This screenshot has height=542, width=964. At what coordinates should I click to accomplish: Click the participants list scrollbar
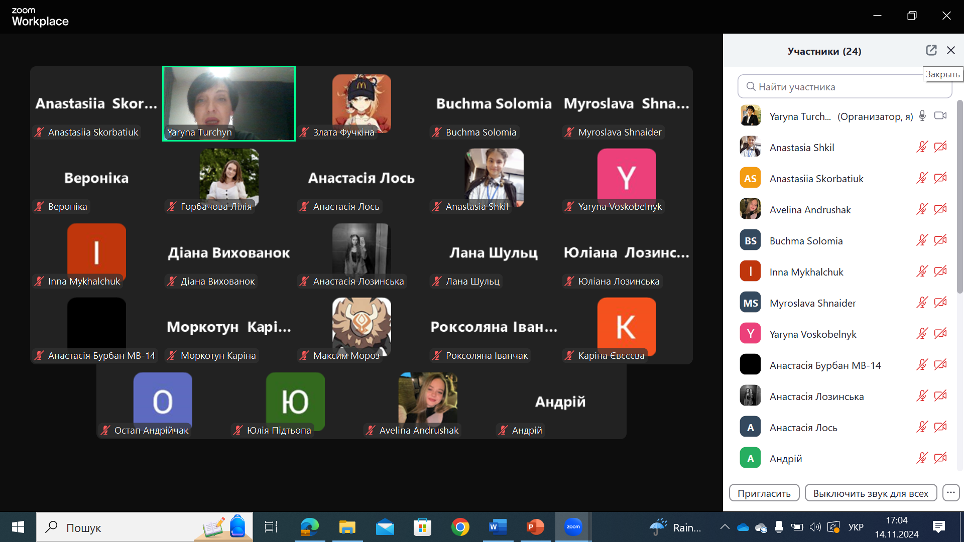[x=959, y=250]
